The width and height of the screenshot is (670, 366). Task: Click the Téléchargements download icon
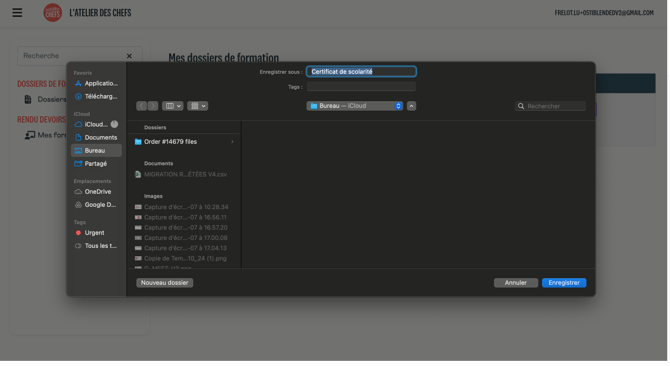click(78, 97)
